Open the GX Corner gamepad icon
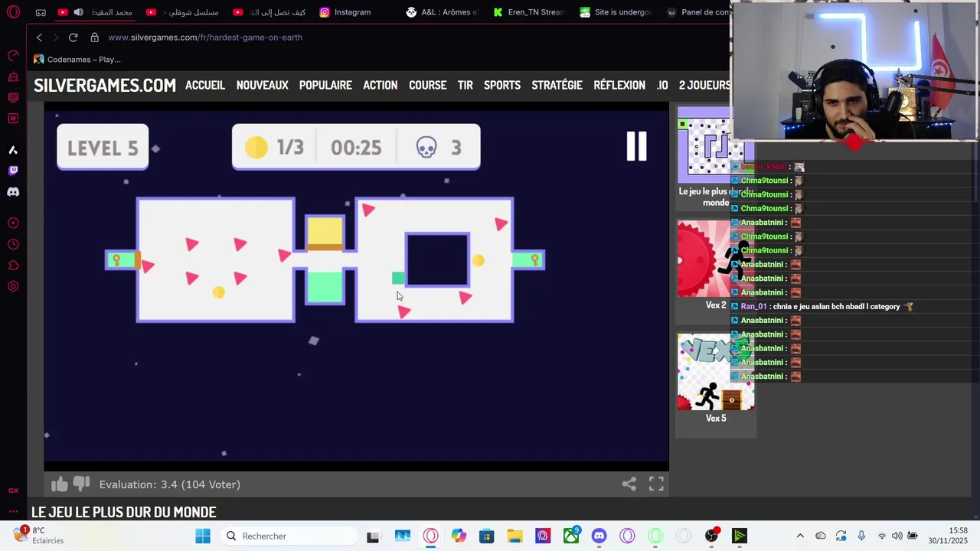980x551 pixels. (41, 12)
